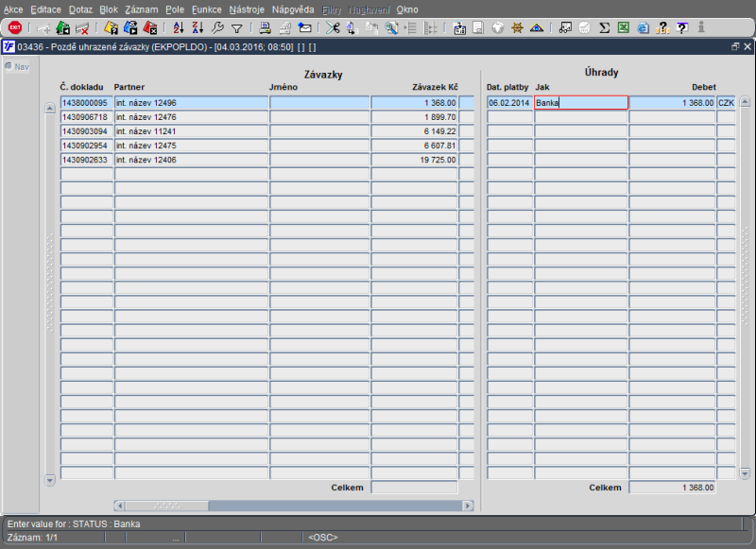
Task: Click partner field 'int. název 12476'
Action: [192, 117]
